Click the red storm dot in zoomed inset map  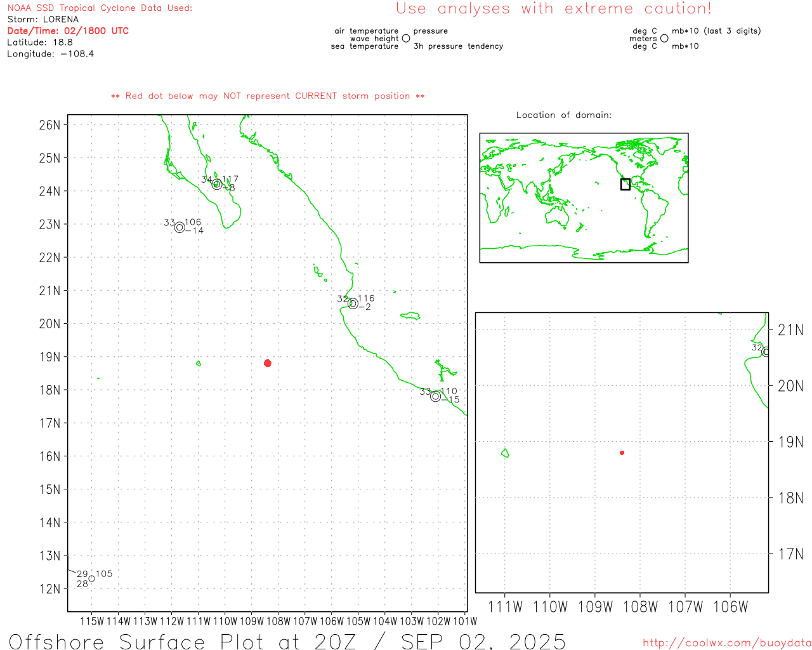pos(622,453)
